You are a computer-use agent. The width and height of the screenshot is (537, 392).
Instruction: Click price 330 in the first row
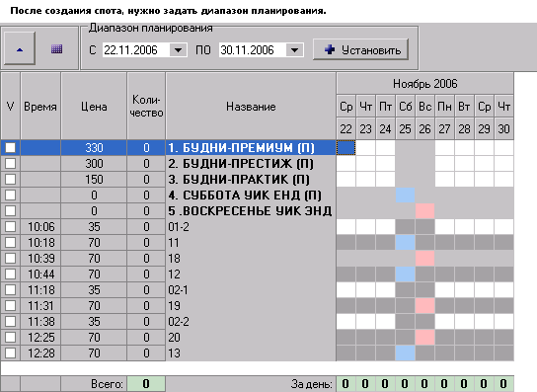(x=94, y=148)
